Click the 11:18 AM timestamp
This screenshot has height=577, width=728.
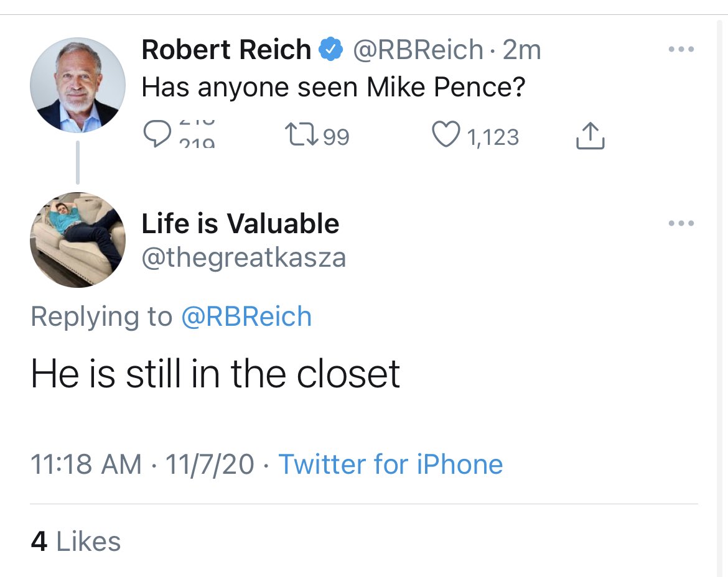[86, 464]
